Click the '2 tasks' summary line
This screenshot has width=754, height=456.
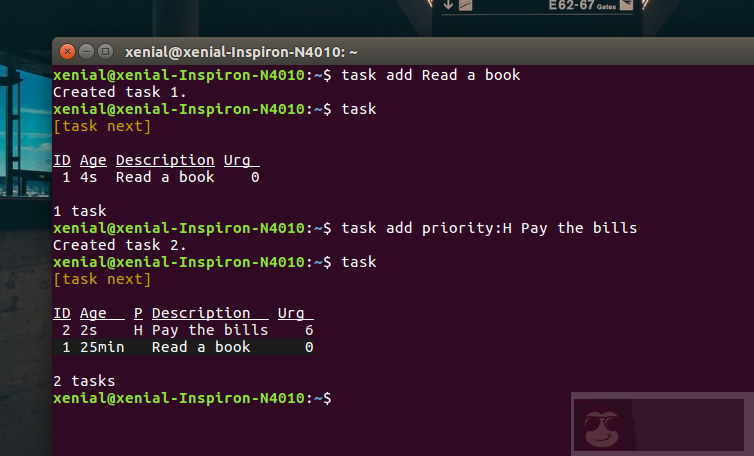pos(84,381)
